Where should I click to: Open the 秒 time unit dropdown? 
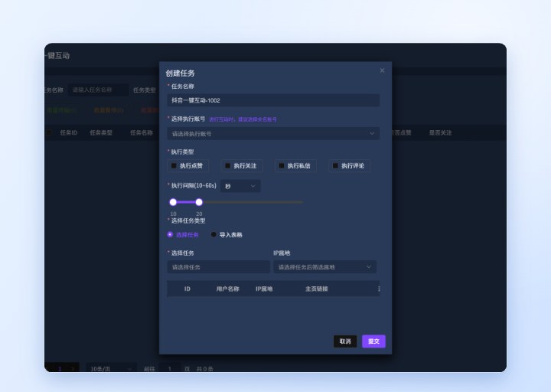pos(240,186)
